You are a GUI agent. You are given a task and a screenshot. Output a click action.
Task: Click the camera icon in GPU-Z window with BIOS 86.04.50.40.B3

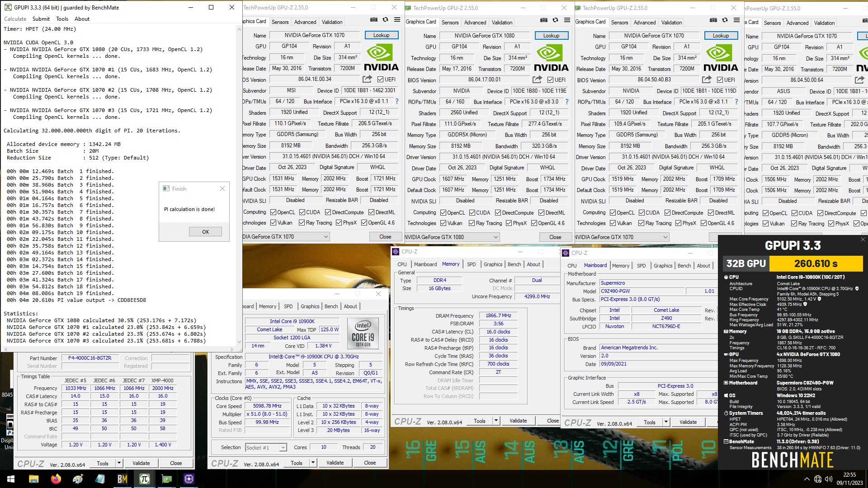713,20
